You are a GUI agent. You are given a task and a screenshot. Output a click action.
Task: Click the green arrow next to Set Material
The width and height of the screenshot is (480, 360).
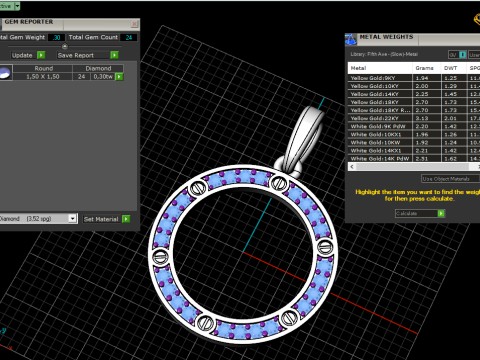tap(126, 219)
